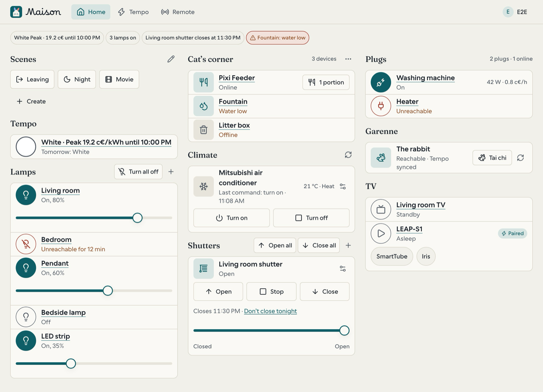This screenshot has width=543, height=392.
Task: Launch the Iris app on LEAP-S1
Action: 426,256
